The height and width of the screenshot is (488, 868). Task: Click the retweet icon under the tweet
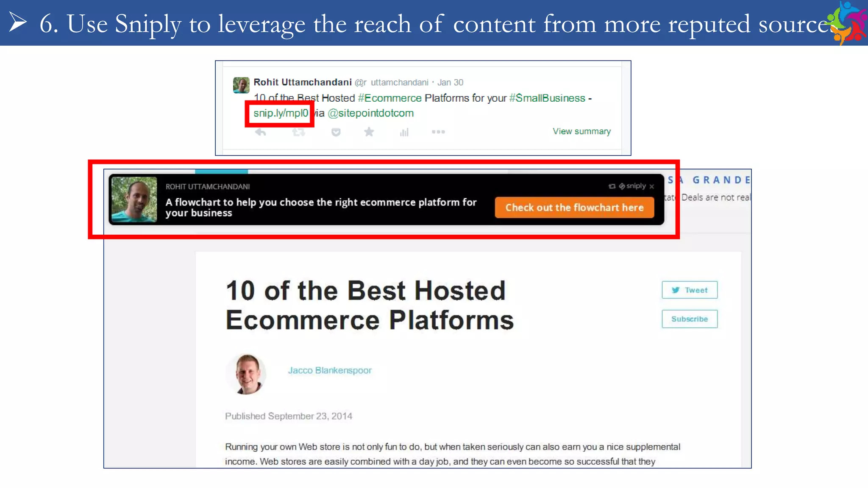(298, 132)
